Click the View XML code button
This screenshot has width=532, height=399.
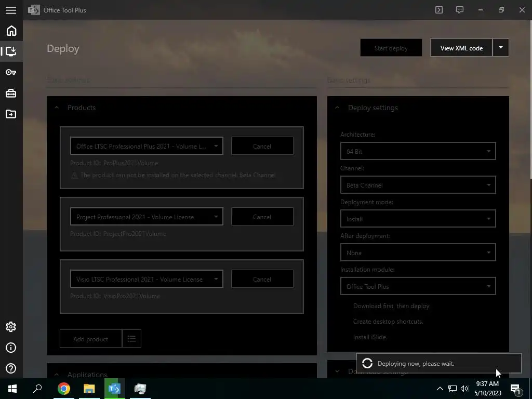[x=461, y=48]
